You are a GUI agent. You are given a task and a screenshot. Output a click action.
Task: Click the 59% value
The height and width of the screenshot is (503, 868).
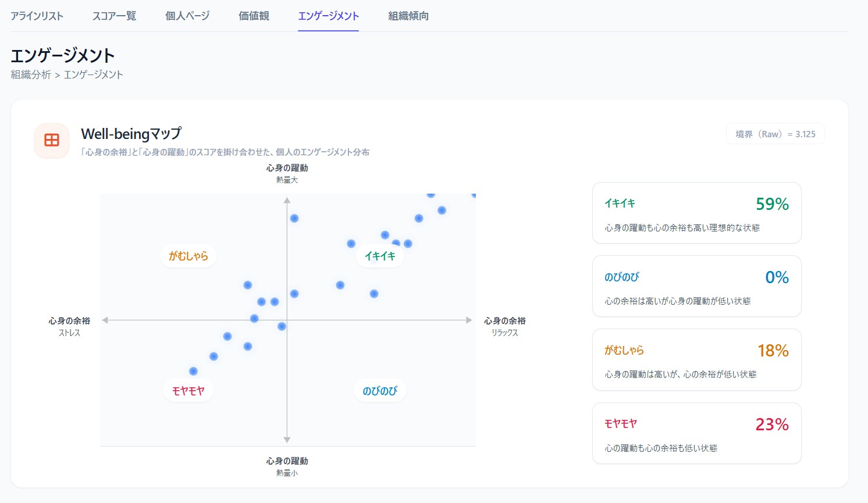[772, 204]
